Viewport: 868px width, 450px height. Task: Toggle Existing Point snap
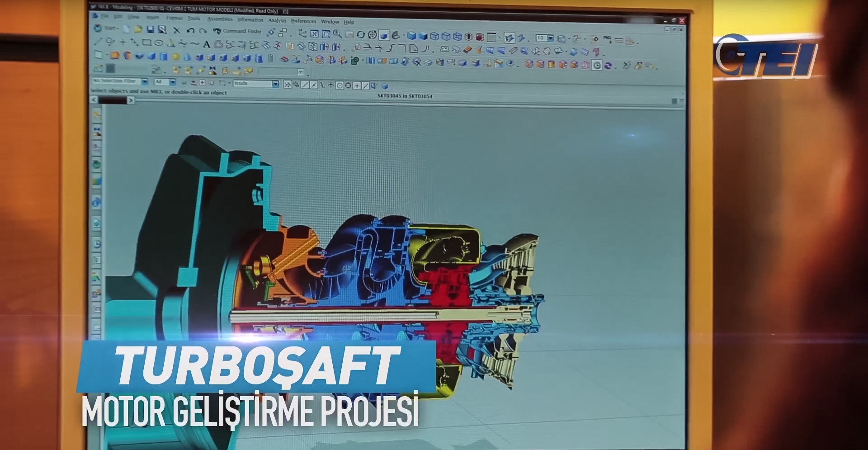click(x=357, y=85)
